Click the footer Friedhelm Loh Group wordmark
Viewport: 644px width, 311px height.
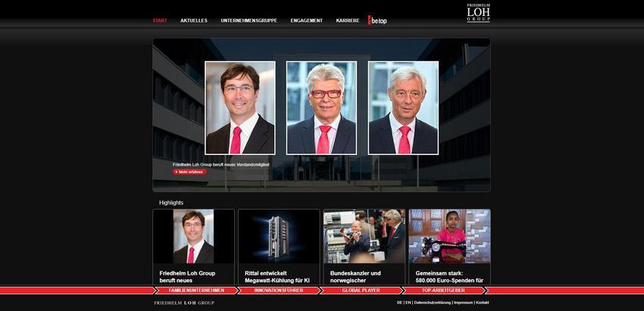[x=184, y=303]
